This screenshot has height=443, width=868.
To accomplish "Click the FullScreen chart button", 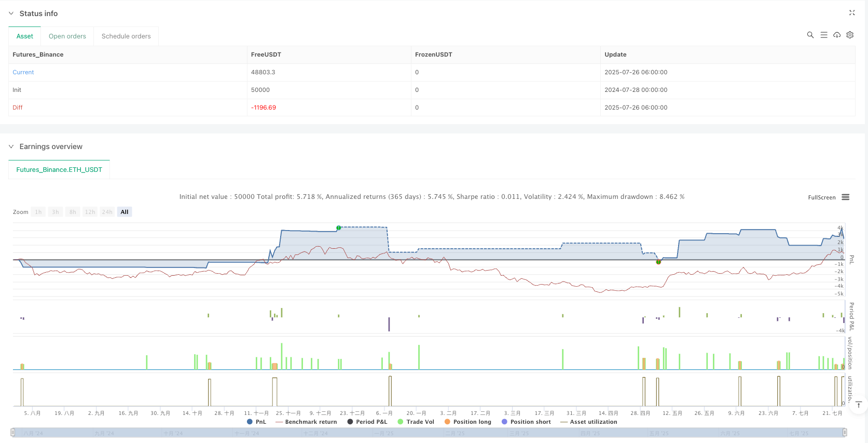I will click(x=821, y=197).
